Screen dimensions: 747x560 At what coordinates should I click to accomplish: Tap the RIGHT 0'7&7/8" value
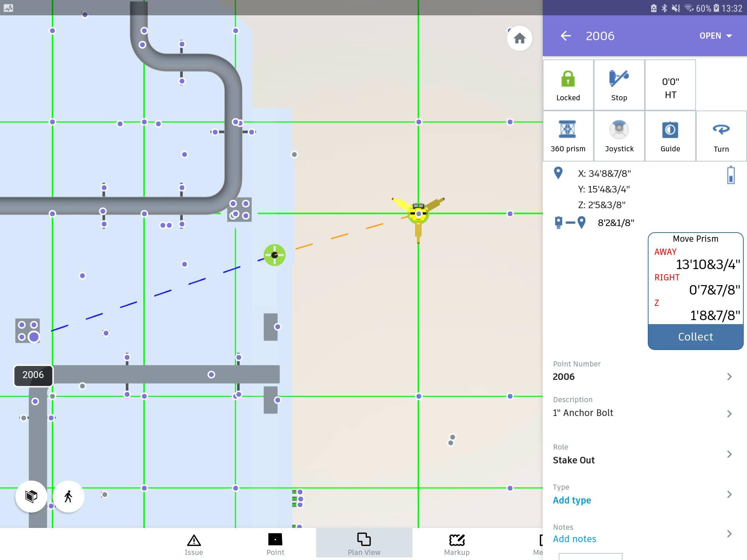click(714, 290)
